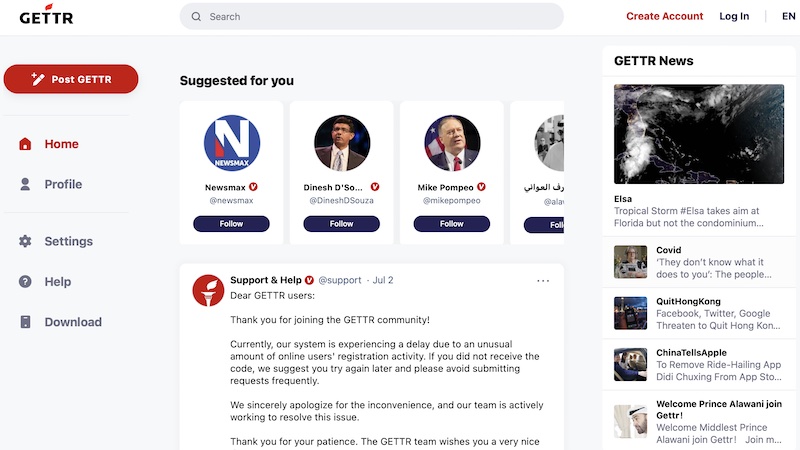Click the Download phone icon
Screen dimensions: 800x450
pos(25,322)
